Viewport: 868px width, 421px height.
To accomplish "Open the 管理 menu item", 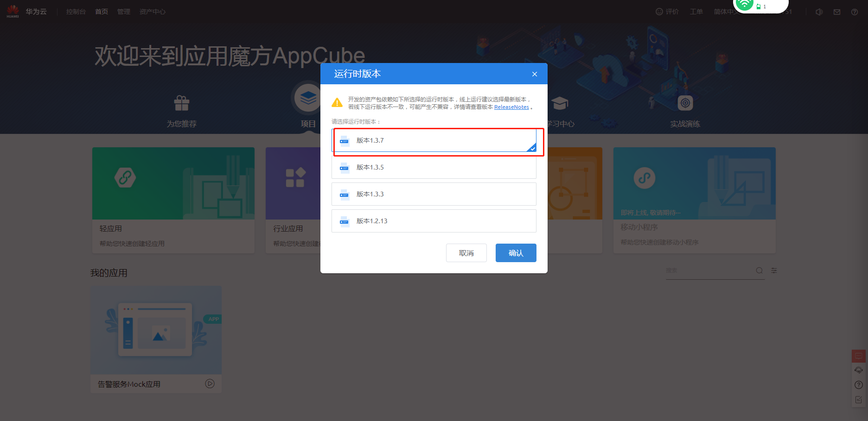I will (124, 12).
